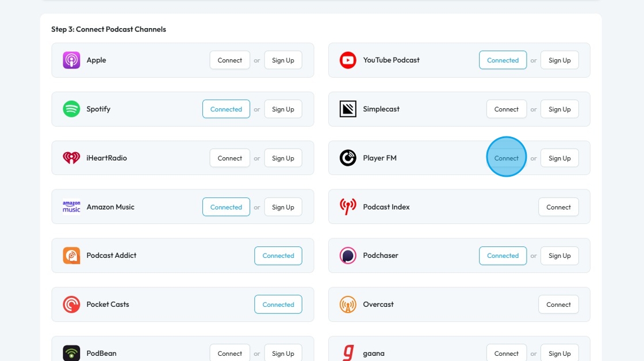Sign up for Simplecast
The image size is (644, 361).
559,109
